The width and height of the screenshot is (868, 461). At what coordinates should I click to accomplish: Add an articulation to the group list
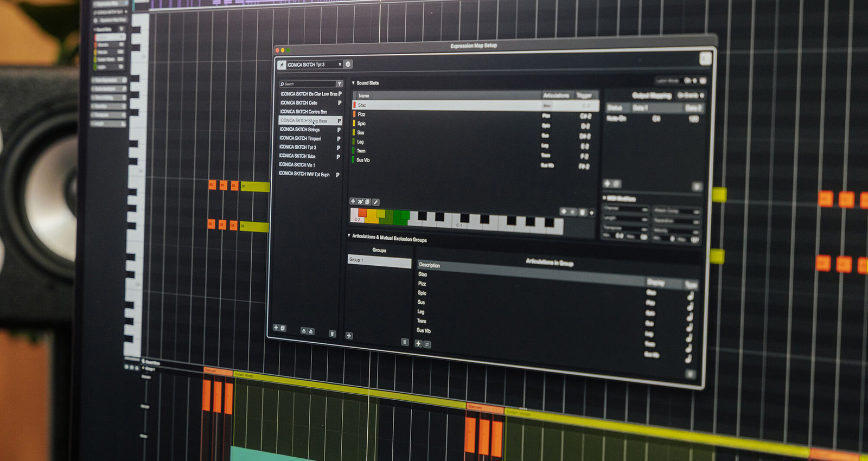point(418,343)
